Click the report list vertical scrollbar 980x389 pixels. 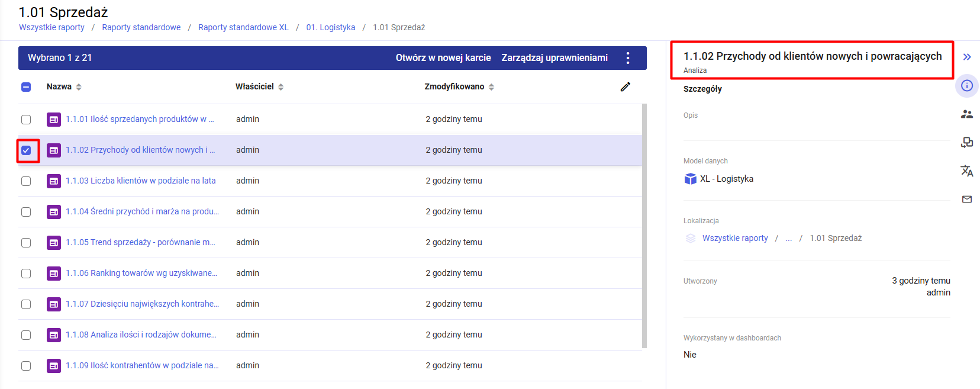point(644,226)
